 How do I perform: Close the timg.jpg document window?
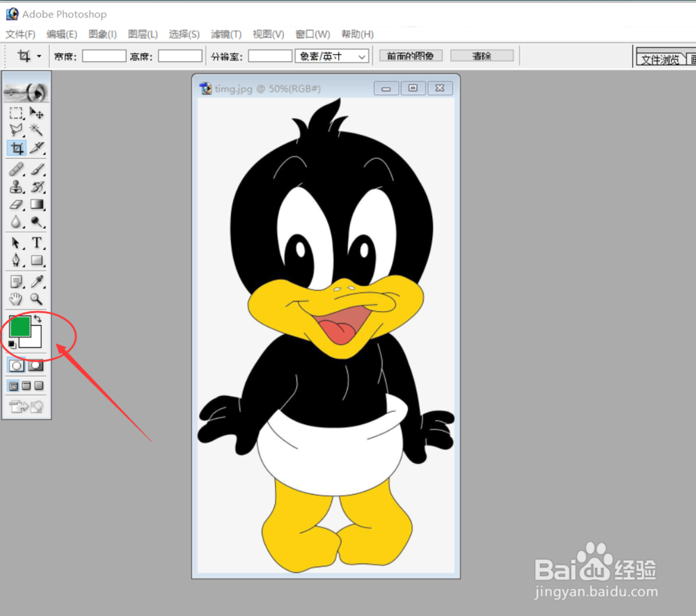pyautogui.click(x=440, y=88)
